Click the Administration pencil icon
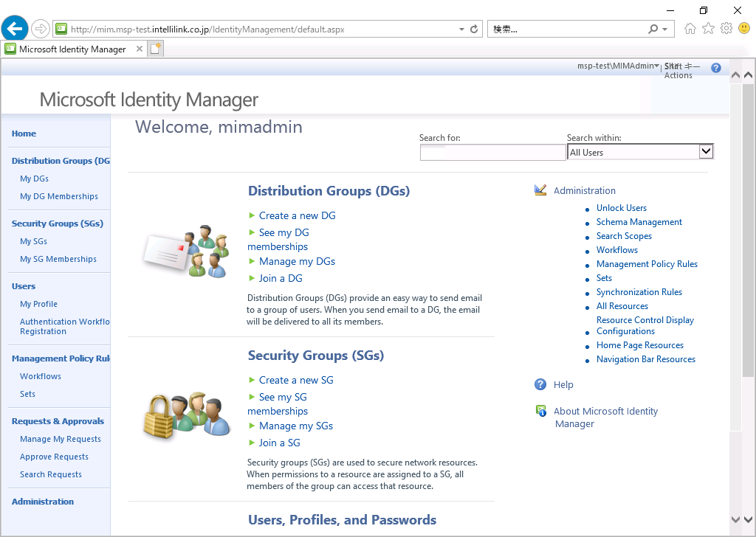The width and height of the screenshot is (756, 537). point(540,190)
